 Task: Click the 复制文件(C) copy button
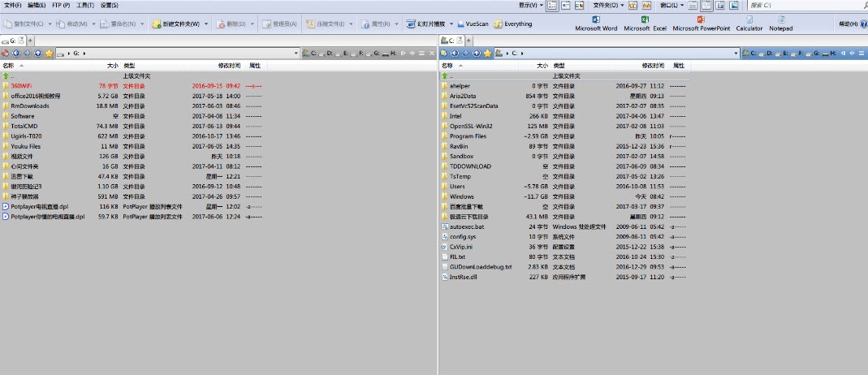tap(24, 24)
